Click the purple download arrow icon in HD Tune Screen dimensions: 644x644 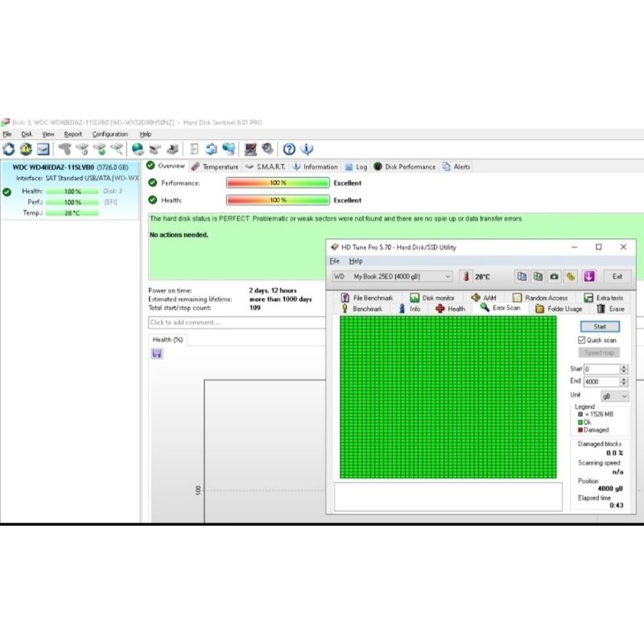click(589, 276)
